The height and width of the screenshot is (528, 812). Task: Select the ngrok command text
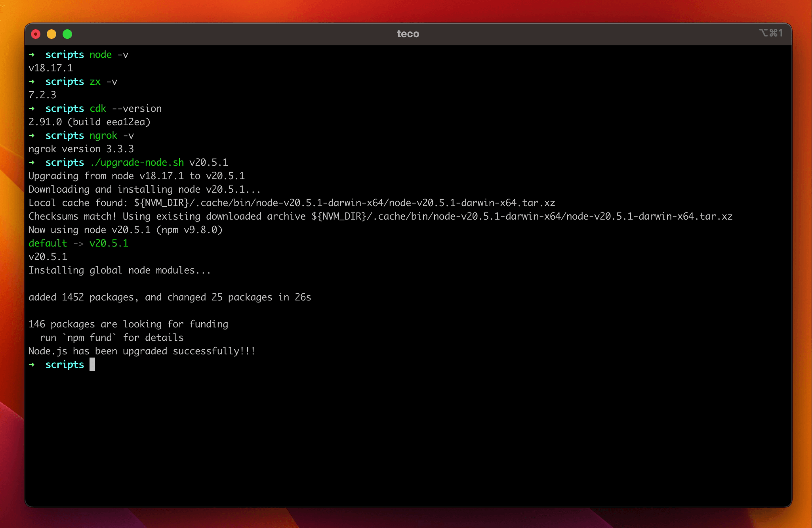click(x=103, y=136)
